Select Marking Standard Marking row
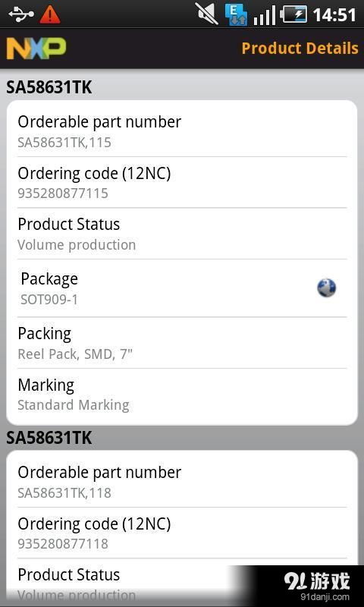This screenshot has width=364, height=607. [x=182, y=395]
